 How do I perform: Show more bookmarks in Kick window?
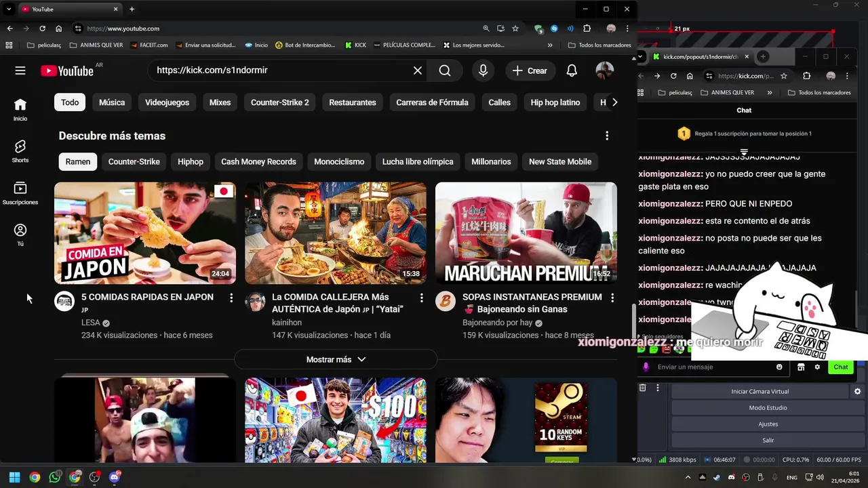[770, 92]
